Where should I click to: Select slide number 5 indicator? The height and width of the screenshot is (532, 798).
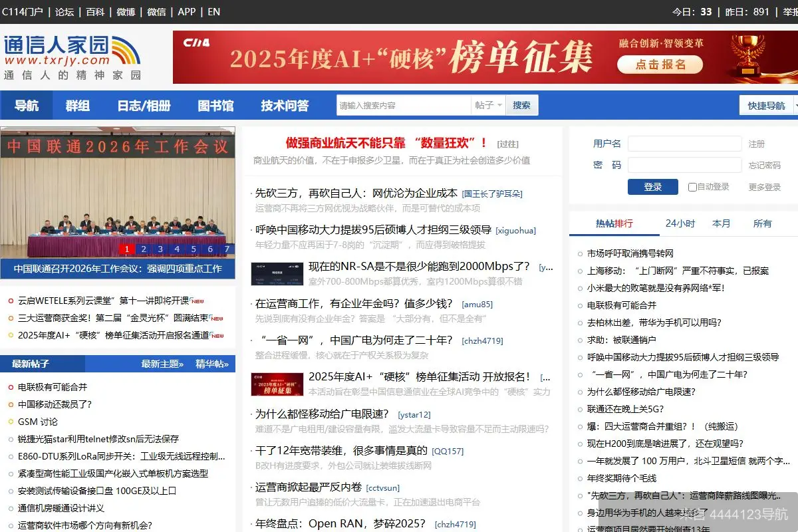(x=194, y=249)
